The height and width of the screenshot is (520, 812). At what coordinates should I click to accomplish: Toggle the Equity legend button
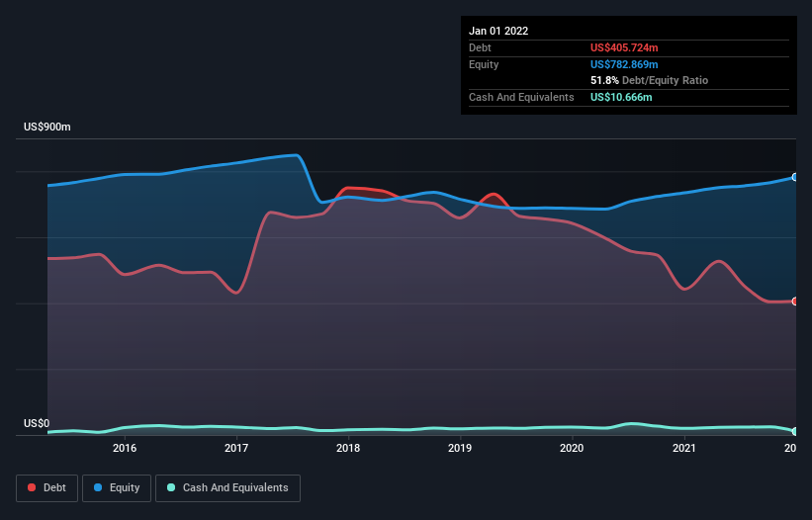(117, 488)
